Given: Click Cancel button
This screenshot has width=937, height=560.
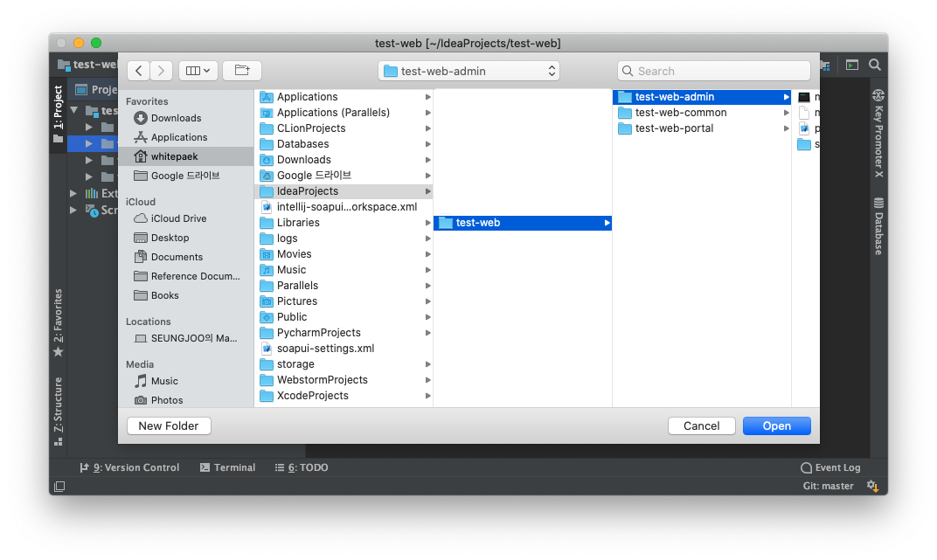Looking at the screenshot, I should [x=702, y=425].
